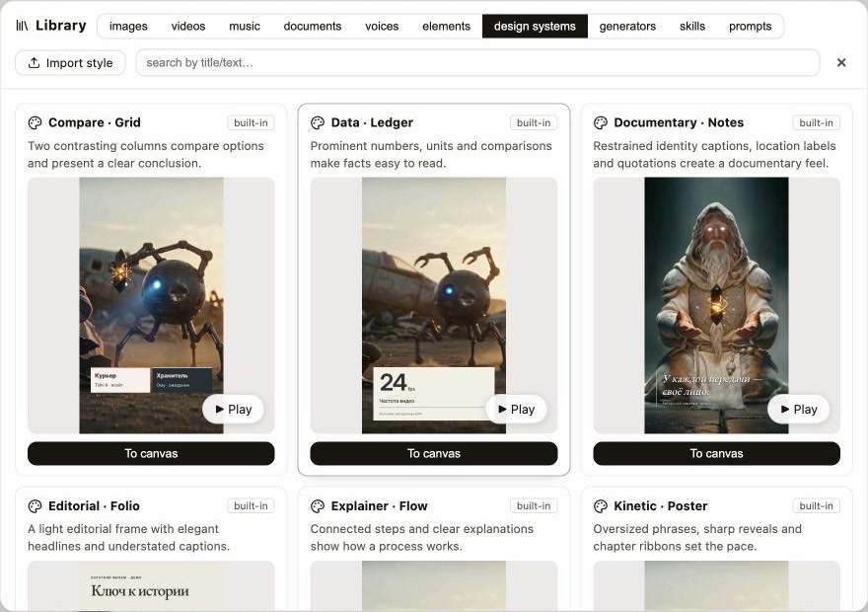Click the Explainer · Flow card title
The width and height of the screenshot is (868, 612).
[x=379, y=506]
